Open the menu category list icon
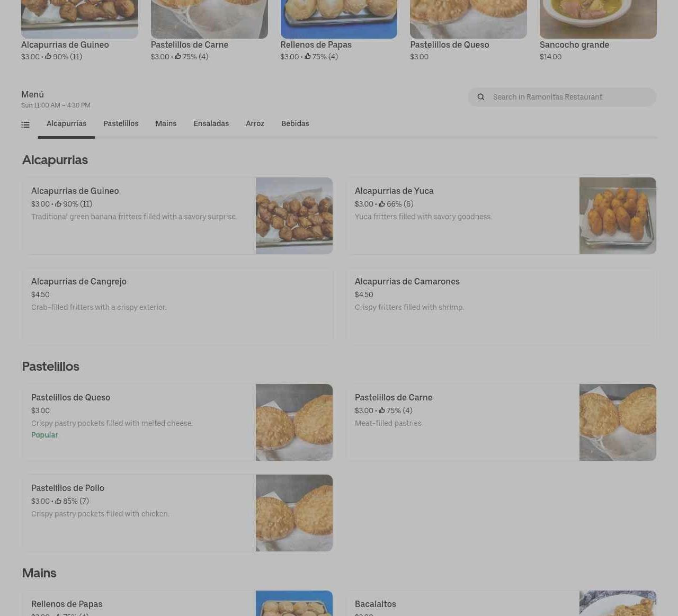Image resolution: width=678 pixels, height=616 pixels. click(25, 125)
